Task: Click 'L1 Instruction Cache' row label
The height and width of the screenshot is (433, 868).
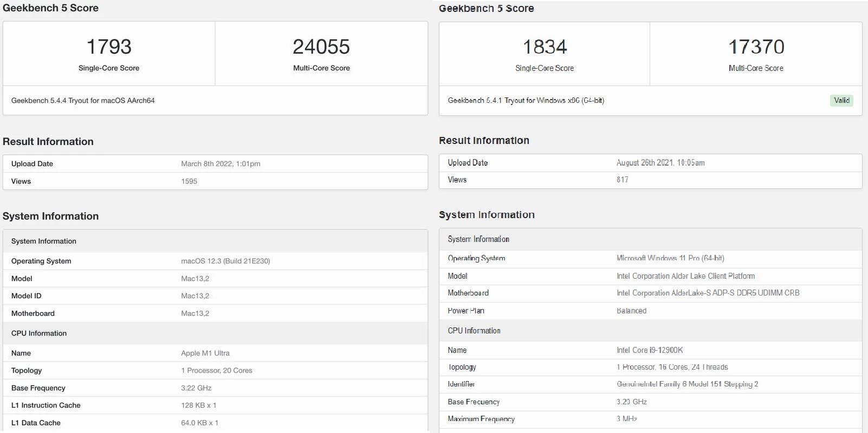Action: [x=46, y=405]
